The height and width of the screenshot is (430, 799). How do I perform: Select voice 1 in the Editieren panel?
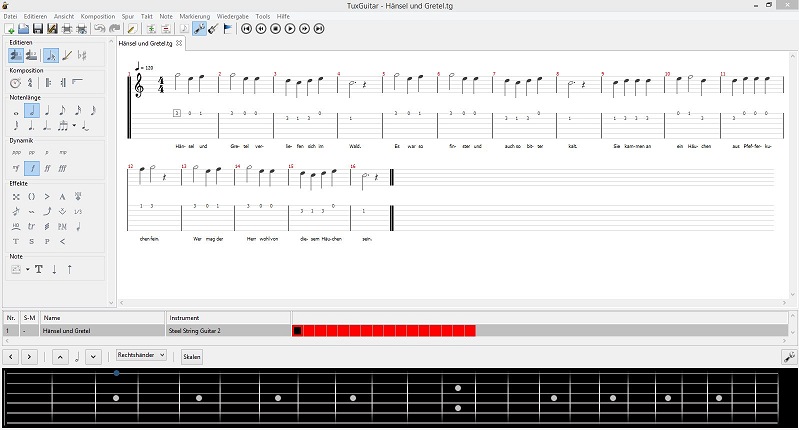pos(16,55)
